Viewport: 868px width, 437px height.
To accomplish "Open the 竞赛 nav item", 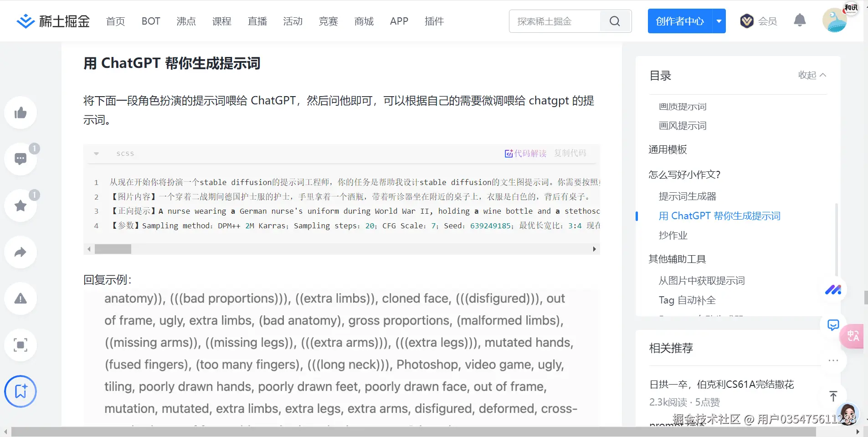I will (329, 21).
